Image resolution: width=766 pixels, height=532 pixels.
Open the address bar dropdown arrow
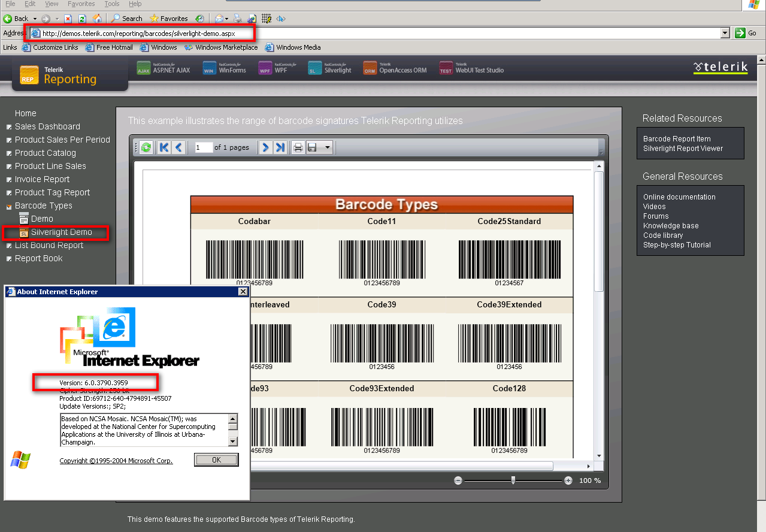point(725,34)
